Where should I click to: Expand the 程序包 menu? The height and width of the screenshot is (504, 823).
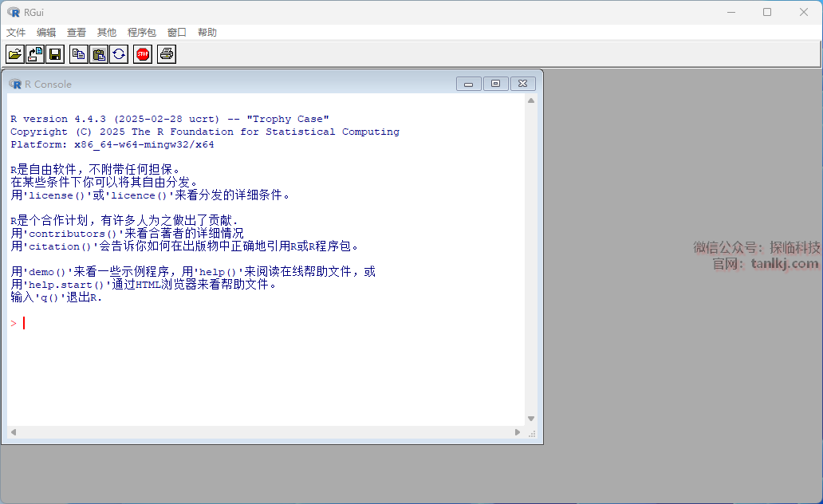(x=142, y=33)
